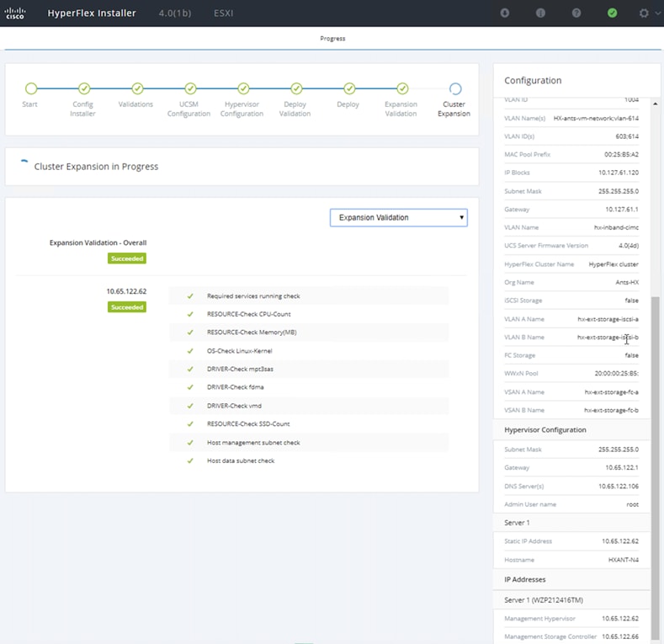Select the Validations step circle
The width and height of the screenshot is (664, 644).
[x=137, y=88]
